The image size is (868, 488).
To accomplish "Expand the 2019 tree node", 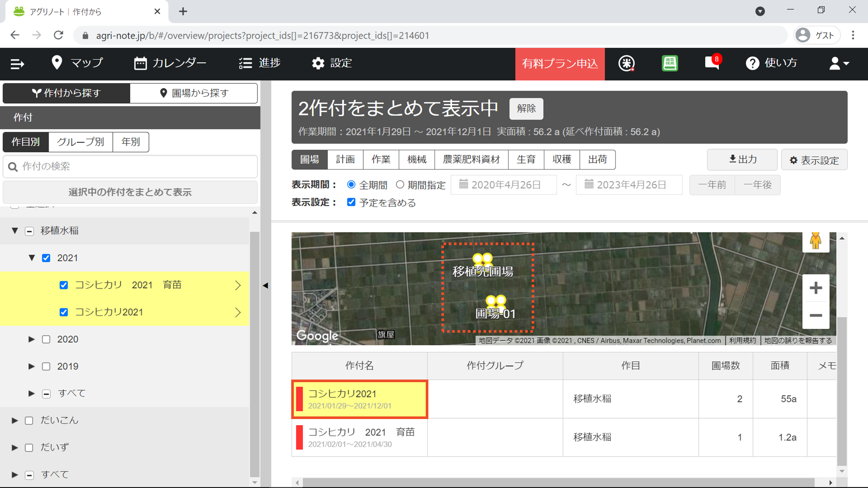I will click(31, 367).
